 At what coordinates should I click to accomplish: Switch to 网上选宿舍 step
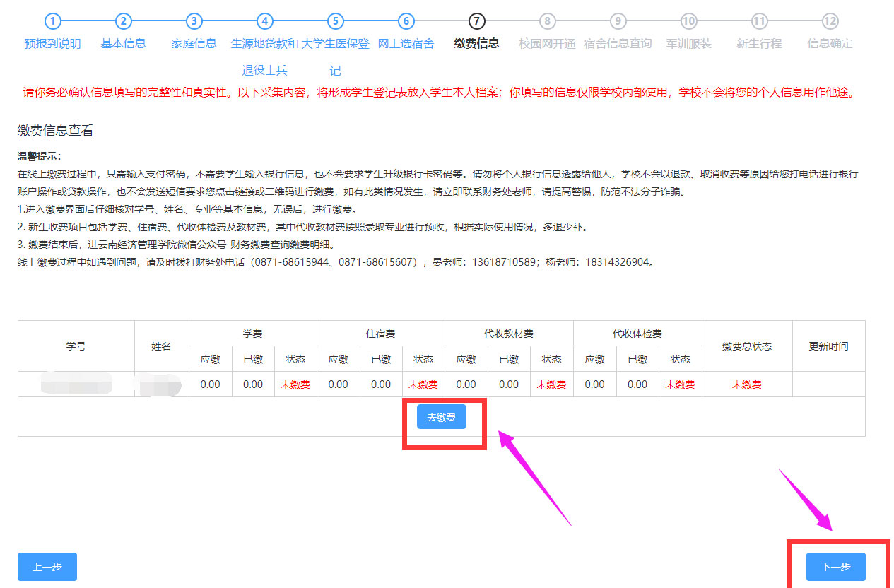(406, 44)
